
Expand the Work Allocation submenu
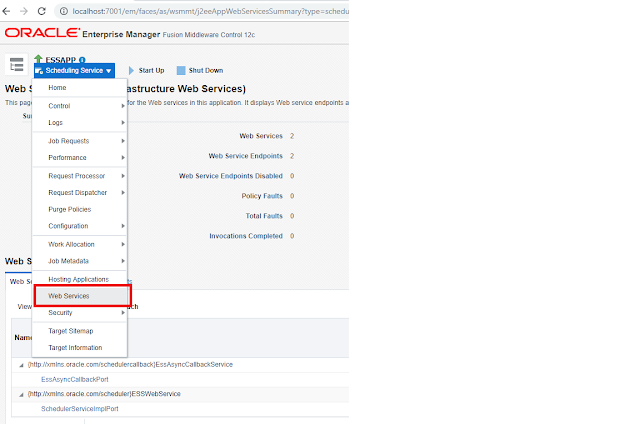tap(80, 244)
